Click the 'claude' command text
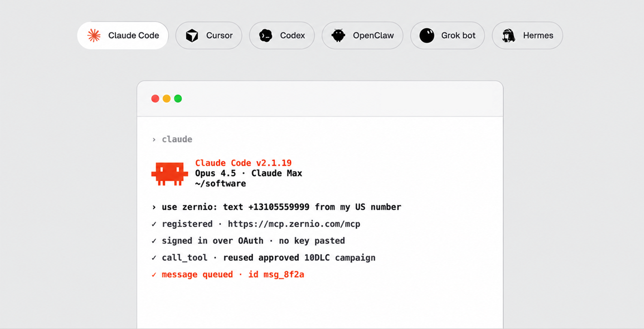The width and height of the screenshot is (644, 329). (x=177, y=139)
